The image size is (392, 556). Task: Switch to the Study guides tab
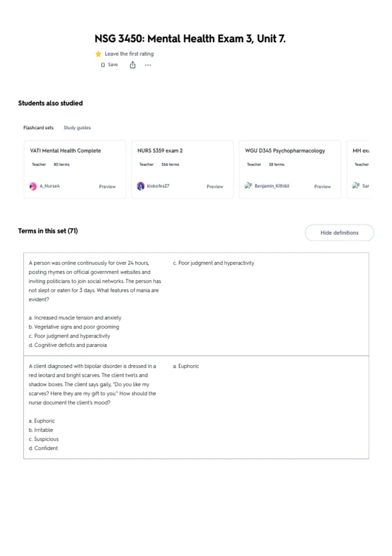[x=77, y=128]
